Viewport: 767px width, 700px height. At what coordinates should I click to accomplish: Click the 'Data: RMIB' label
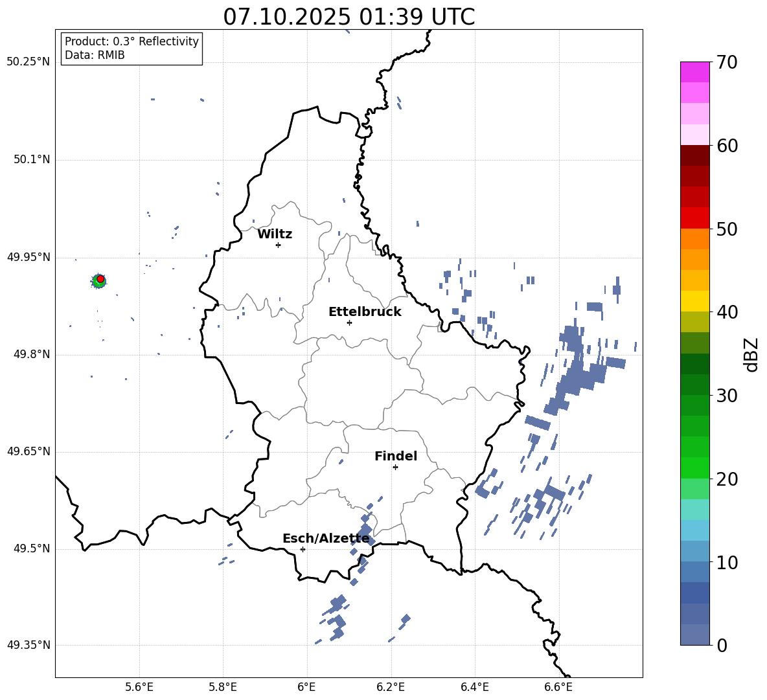(95, 55)
